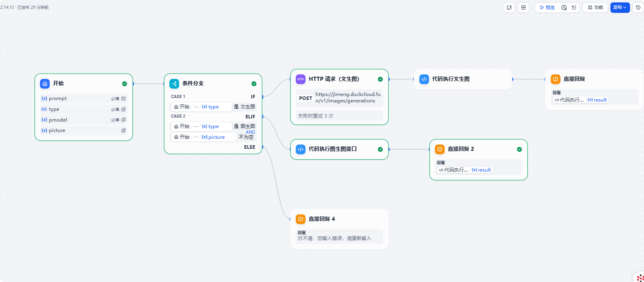Viewport: 644px width, 282px height.
Task: Click the 预览 preview run button
Action: point(547,8)
